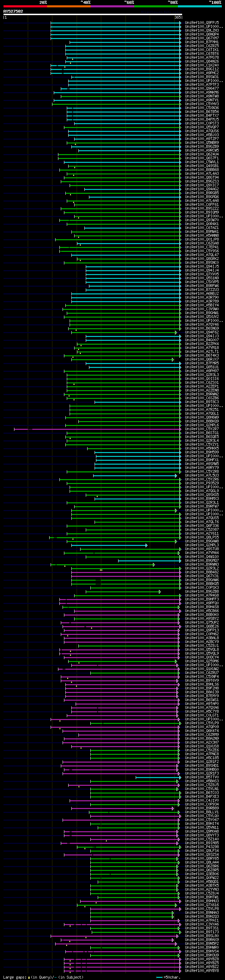Select the UniRef100_B6STG1 label
This screenshot has width=225, height=980.
click(x=202, y=433)
